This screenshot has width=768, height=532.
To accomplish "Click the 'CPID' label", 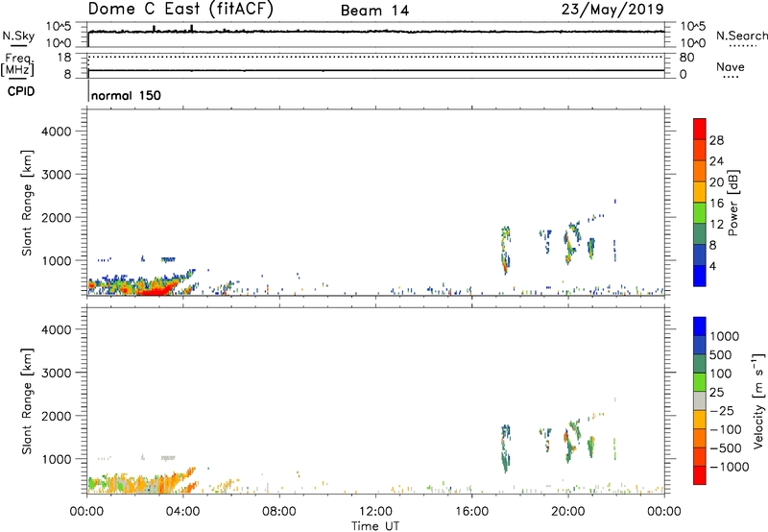I will click(21, 91).
